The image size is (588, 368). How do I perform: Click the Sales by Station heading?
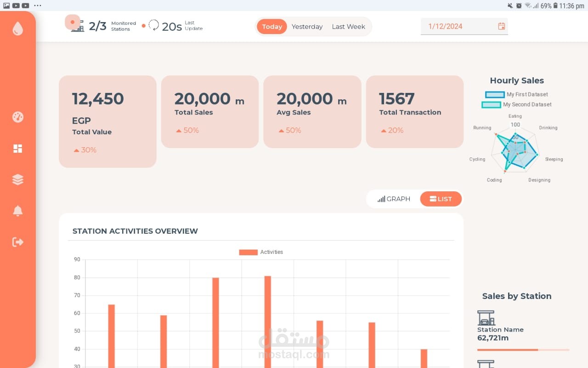(x=517, y=296)
